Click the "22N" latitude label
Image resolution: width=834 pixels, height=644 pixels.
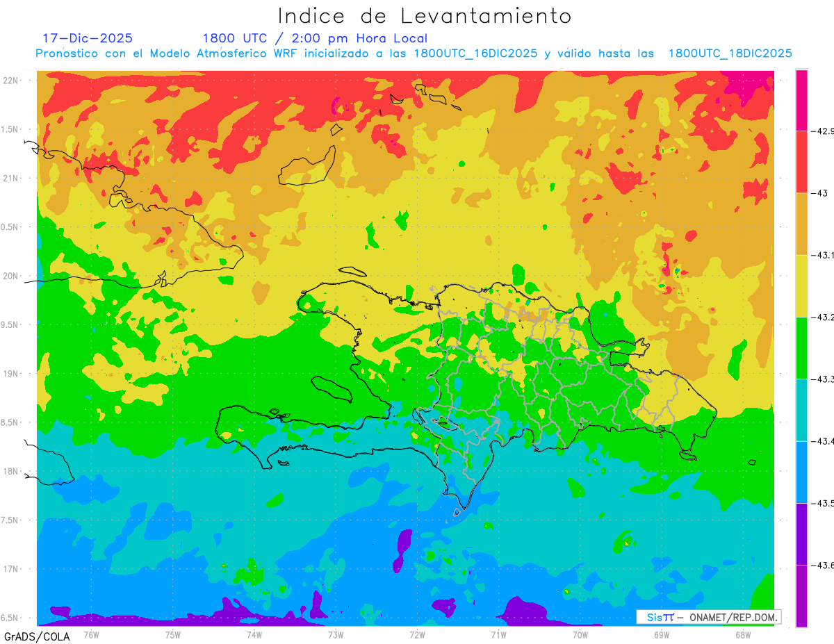12,81
